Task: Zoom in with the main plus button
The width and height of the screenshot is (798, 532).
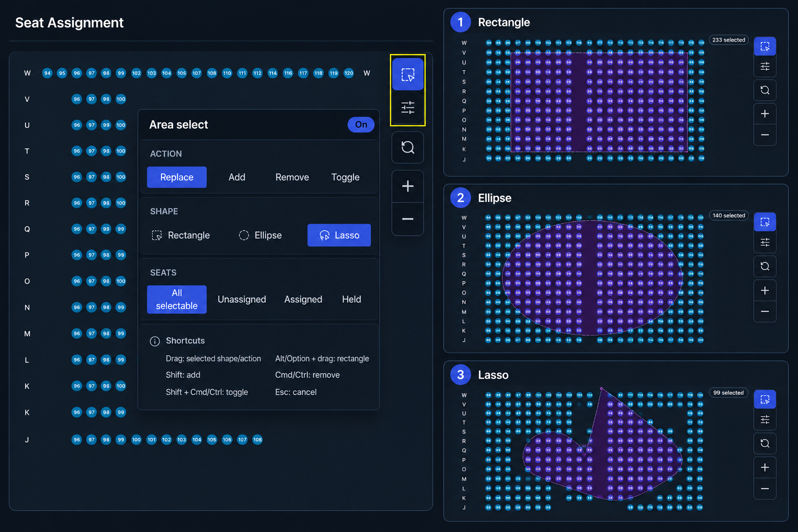Action: [408, 186]
